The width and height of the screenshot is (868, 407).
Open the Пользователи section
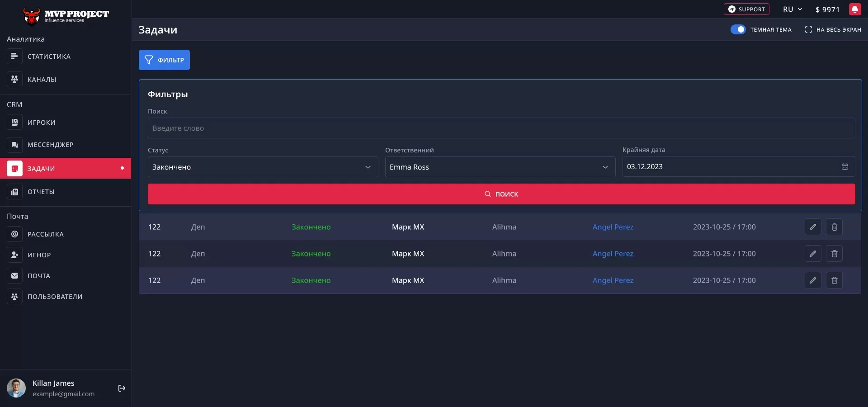tap(14, 297)
